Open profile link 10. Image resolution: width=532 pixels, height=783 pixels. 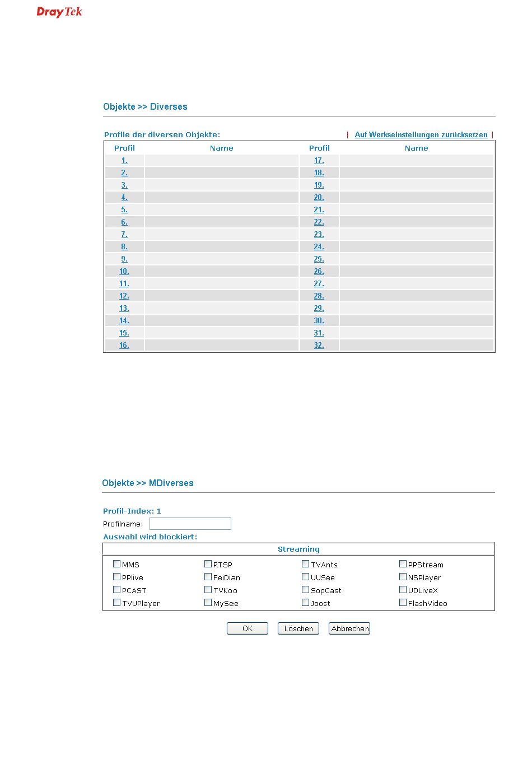pos(124,272)
